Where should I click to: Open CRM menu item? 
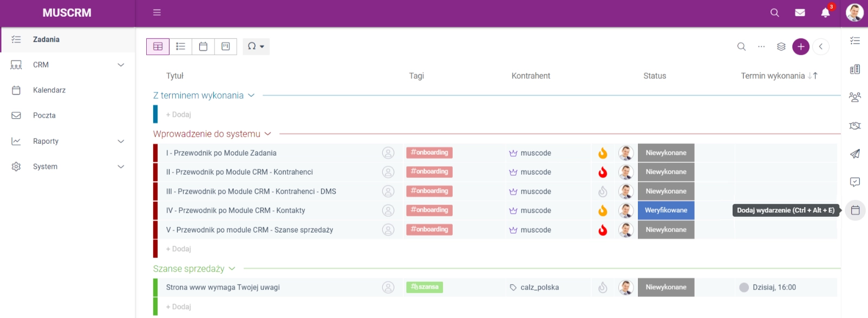(x=68, y=65)
